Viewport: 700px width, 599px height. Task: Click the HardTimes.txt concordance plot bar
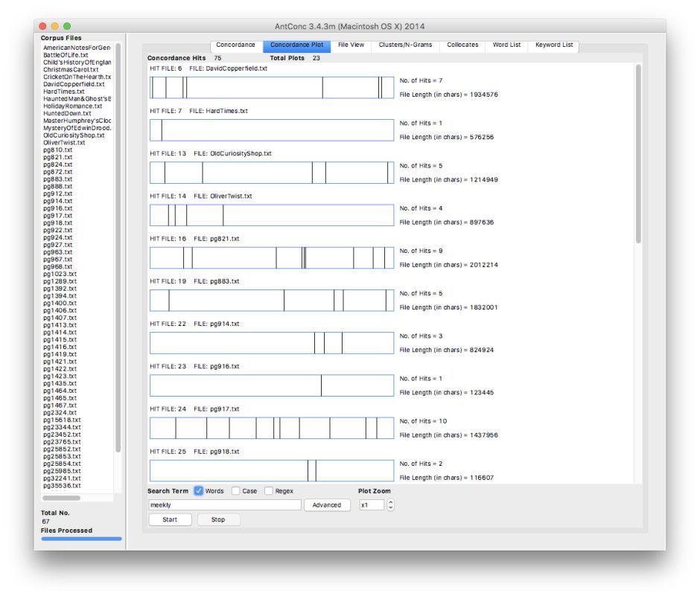coord(272,130)
